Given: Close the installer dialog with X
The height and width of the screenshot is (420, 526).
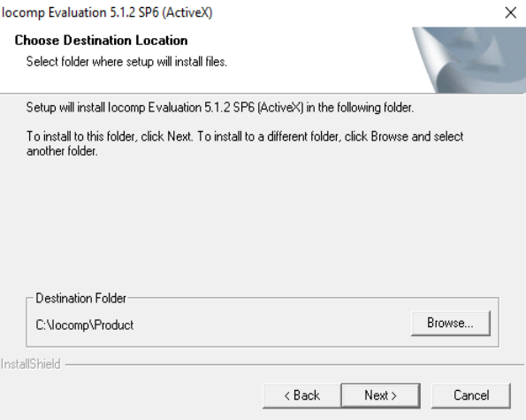Looking at the screenshot, I should tap(511, 12).
